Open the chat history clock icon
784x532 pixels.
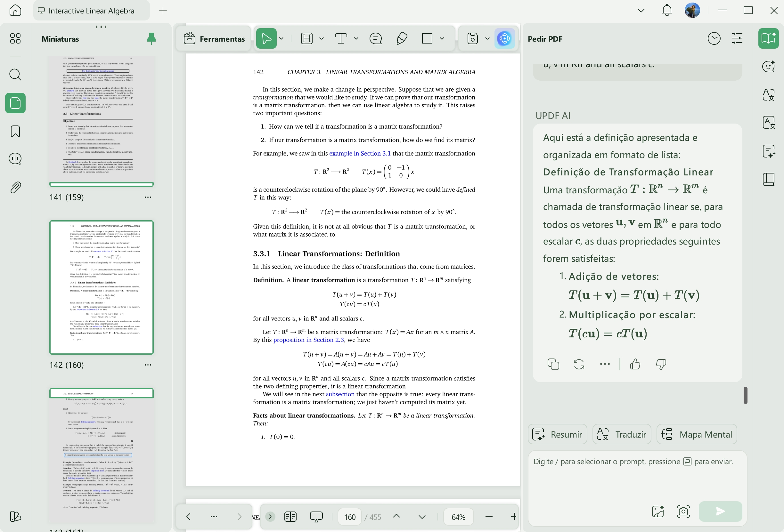click(x=714, y=38)
